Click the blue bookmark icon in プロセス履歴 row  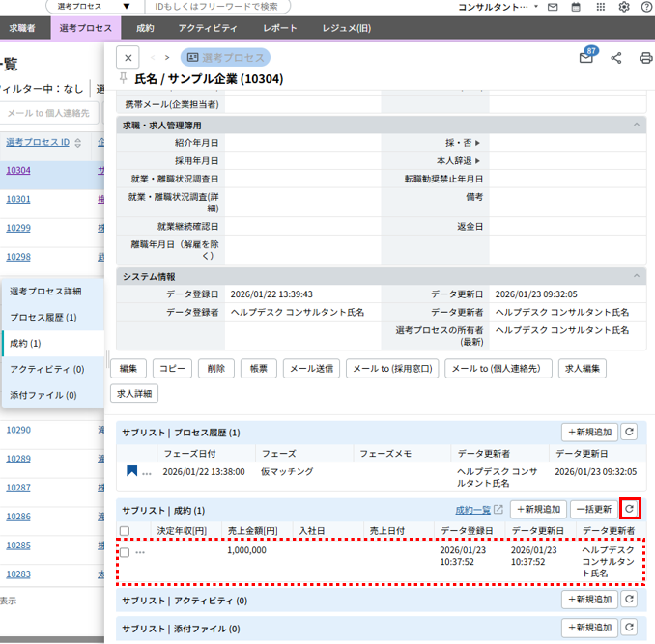131,472
